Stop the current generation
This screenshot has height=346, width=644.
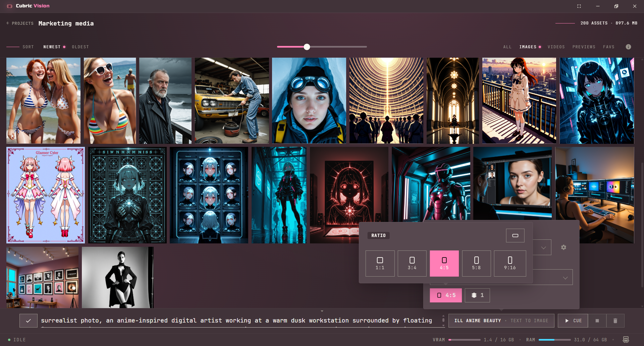tap(597, 321)
